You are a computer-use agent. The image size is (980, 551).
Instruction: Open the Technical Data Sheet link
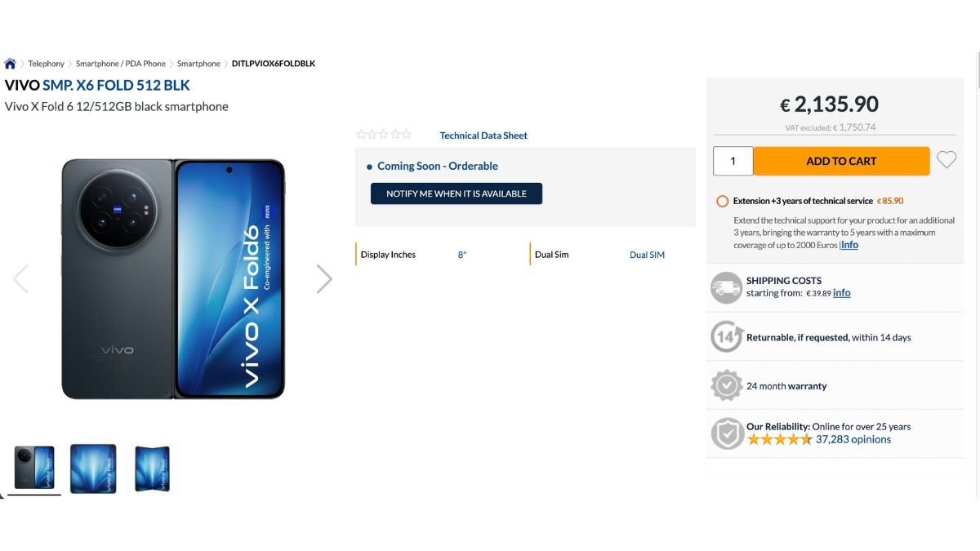tap(483, 136)
